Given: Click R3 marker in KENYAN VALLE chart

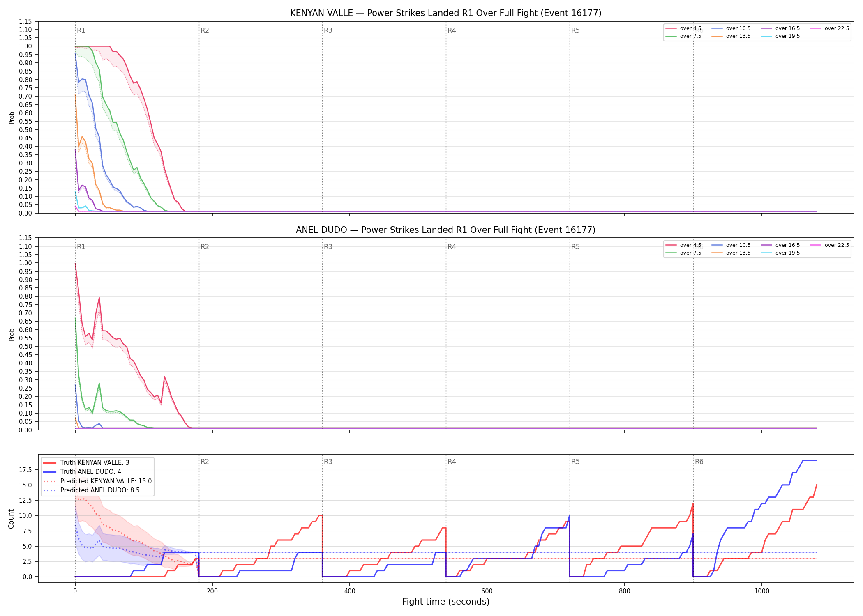Looking at the screenshot, I should point(328,30).
